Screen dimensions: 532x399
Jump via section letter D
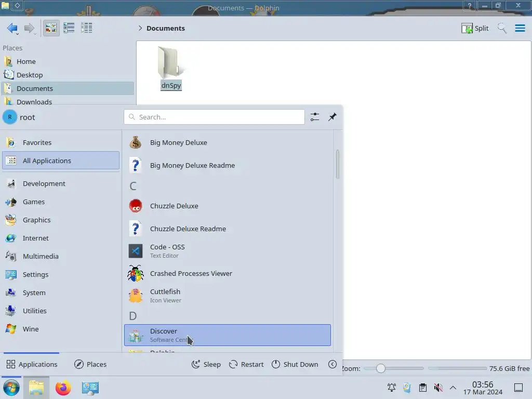133,316
